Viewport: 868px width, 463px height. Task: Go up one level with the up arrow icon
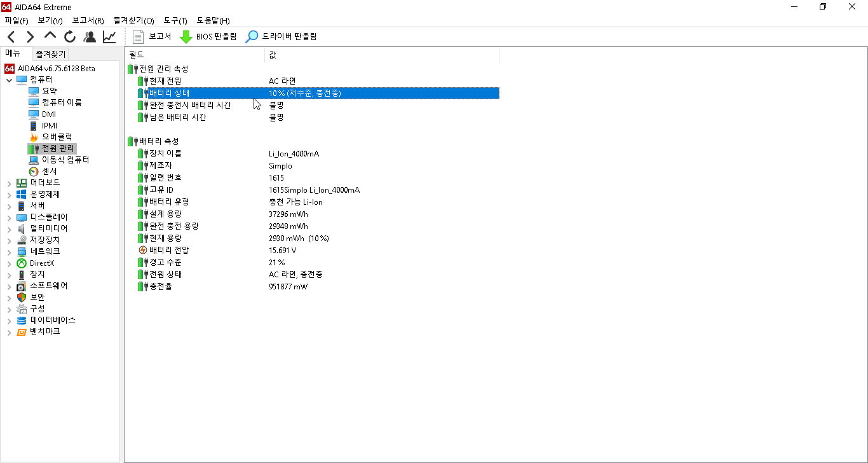pos(50,36)
